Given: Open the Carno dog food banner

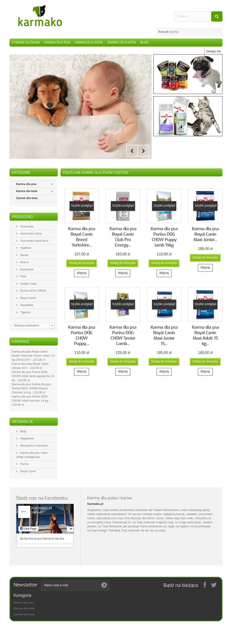Looking at the screenshot, I should click(x=188, y=74).
